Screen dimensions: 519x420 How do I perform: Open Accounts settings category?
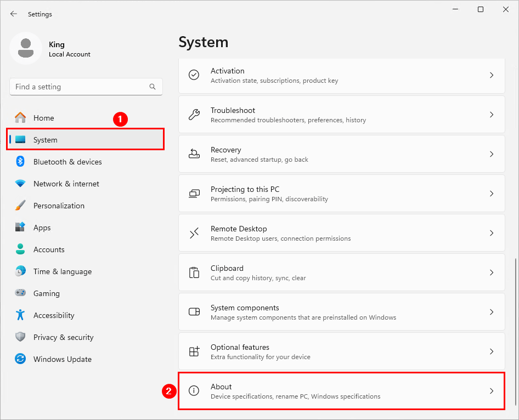coord(49,249)
